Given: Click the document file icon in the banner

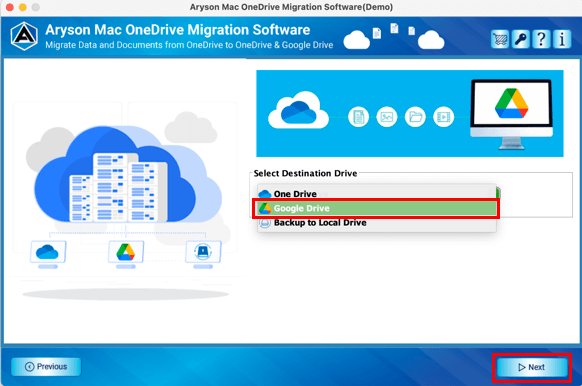Looking at the screenshot, I should [359, 117].
